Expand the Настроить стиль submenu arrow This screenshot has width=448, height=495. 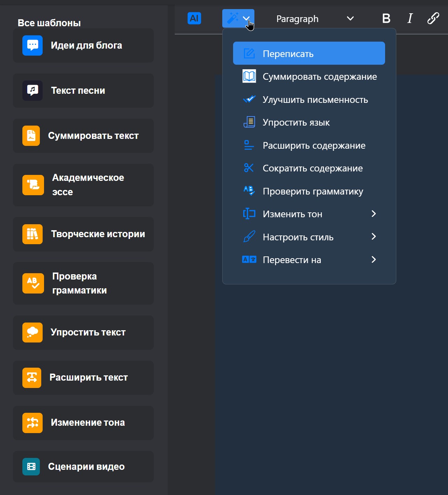pyautogui.click(x=374, y=236)
